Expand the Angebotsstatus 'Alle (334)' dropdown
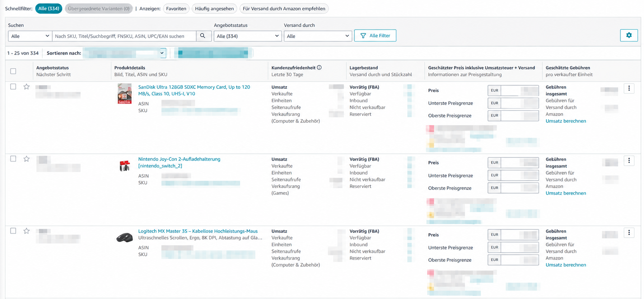 point(248,36)
